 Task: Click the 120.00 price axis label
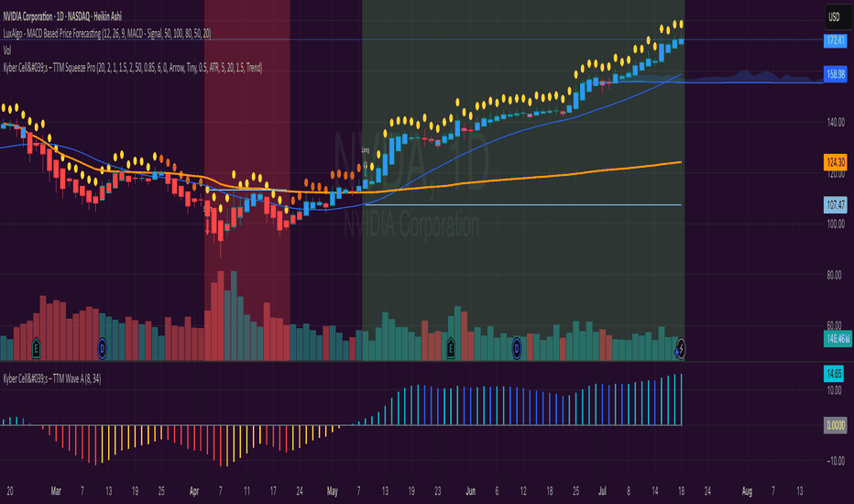pos(836,174)
